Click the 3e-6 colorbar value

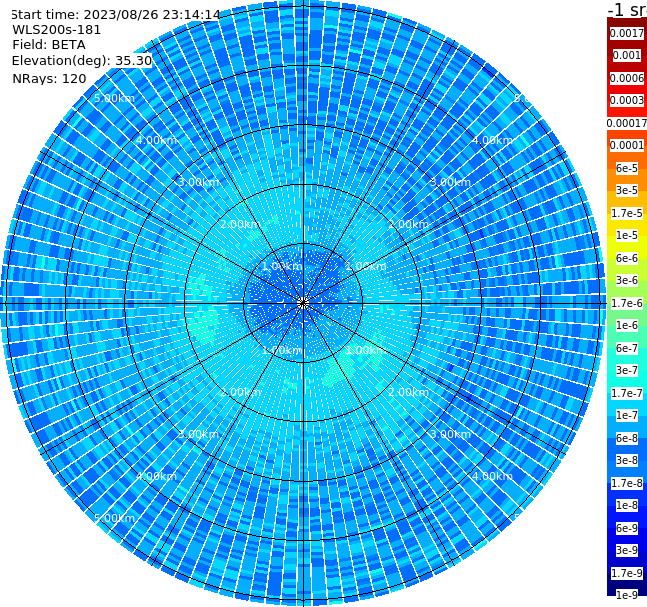click(x=627, y=280)
